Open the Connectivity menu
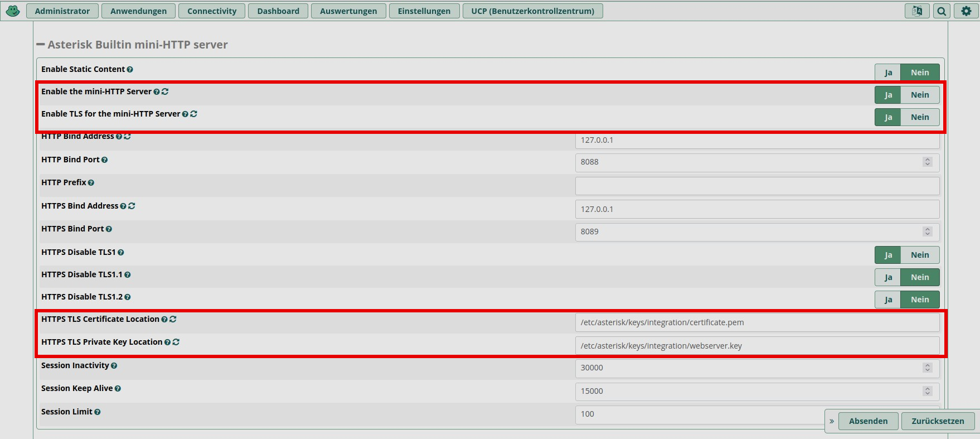The image size is (980, 439). (x=212, y=11)
